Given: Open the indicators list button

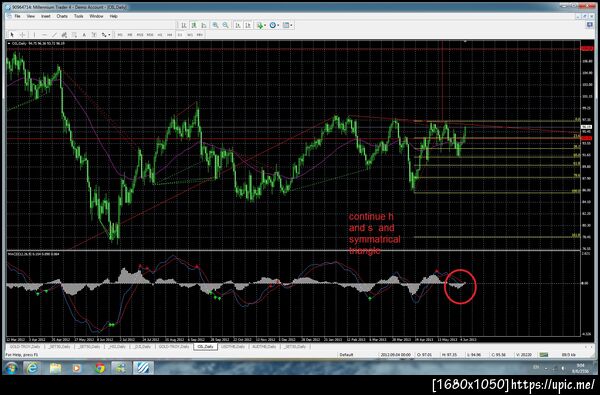Looking at the screenshot, I should pyautogui.click(x=260, y=25).
